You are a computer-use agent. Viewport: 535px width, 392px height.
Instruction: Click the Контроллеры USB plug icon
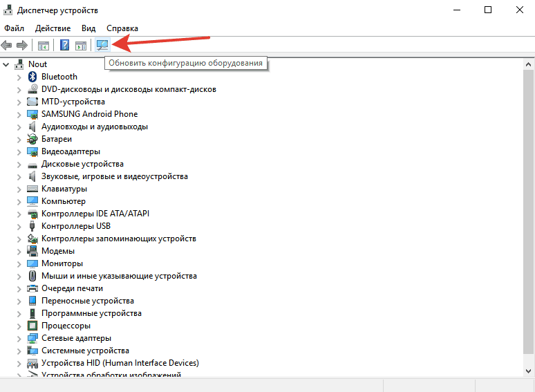point(32,226)
